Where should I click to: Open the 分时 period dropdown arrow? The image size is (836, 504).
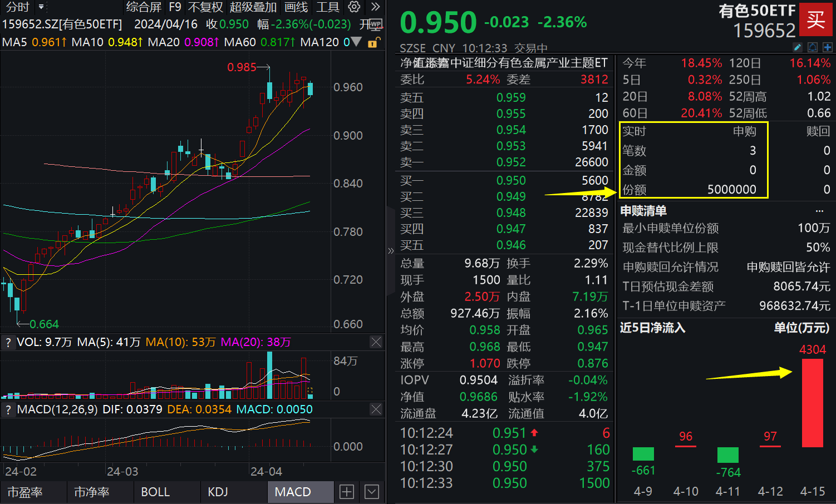pyautogui.click(x=41, y=7)
